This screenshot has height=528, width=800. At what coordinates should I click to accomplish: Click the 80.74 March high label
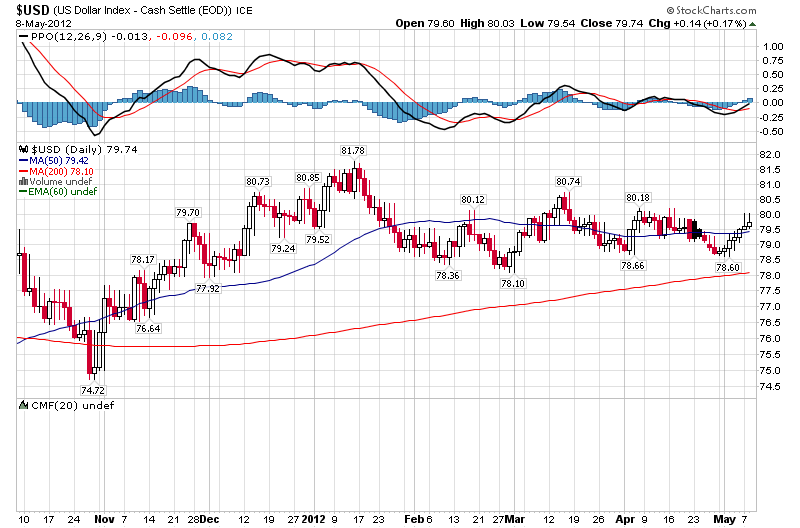(x=567, y=181)
